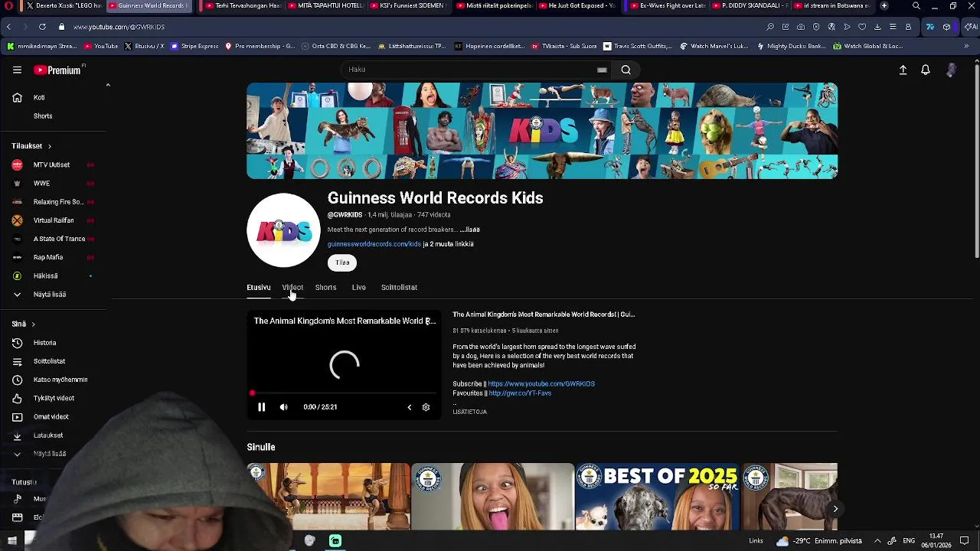Open the youtube.com/GWRKIDS subscribe link
The width and height of the screenshot is (980, 551).
click(541, 384)
